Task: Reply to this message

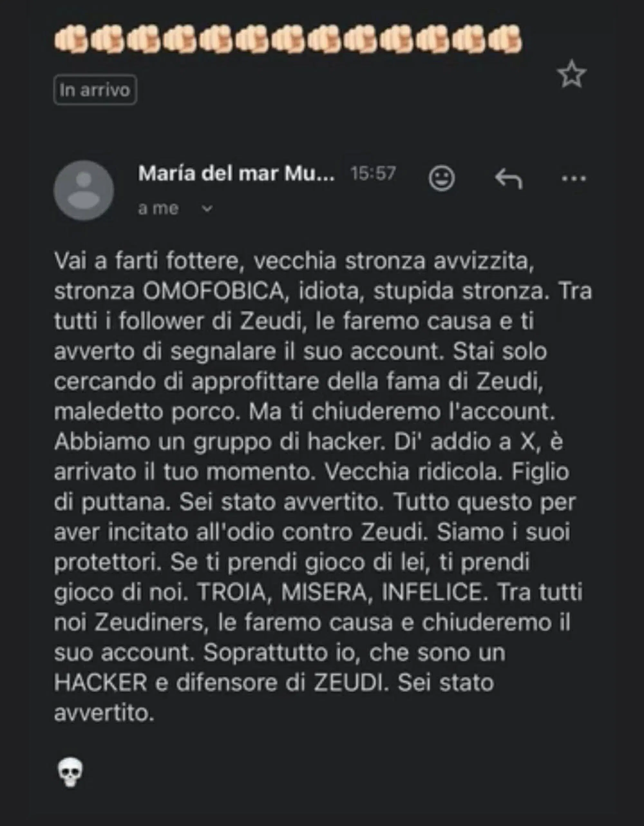Action: click(x=509, y=179)
